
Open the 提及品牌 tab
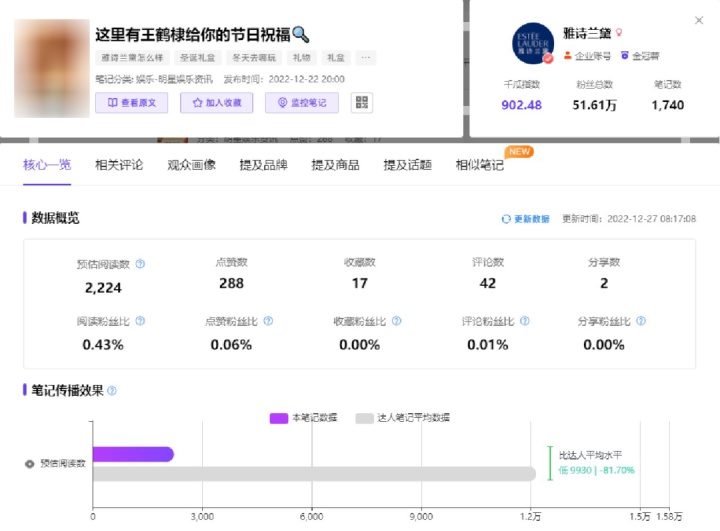tap(264, 165)
